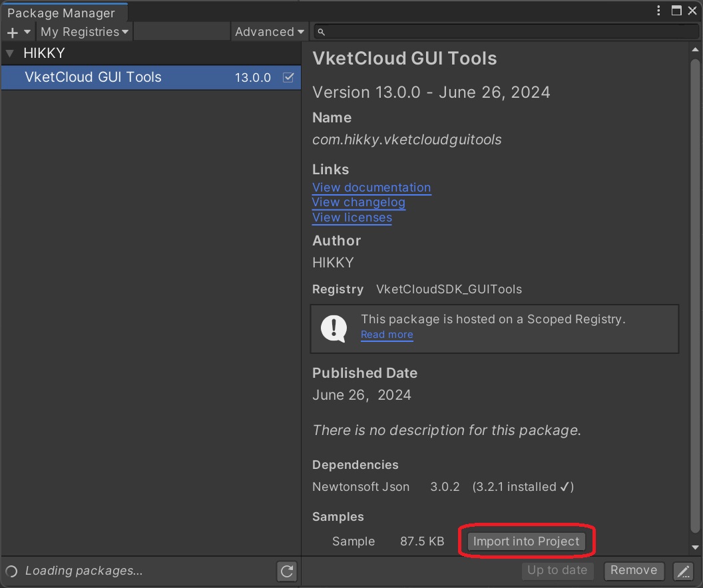Collapse the HIKKY package group
The image size is (703, 588).
[x=10, y=53]
